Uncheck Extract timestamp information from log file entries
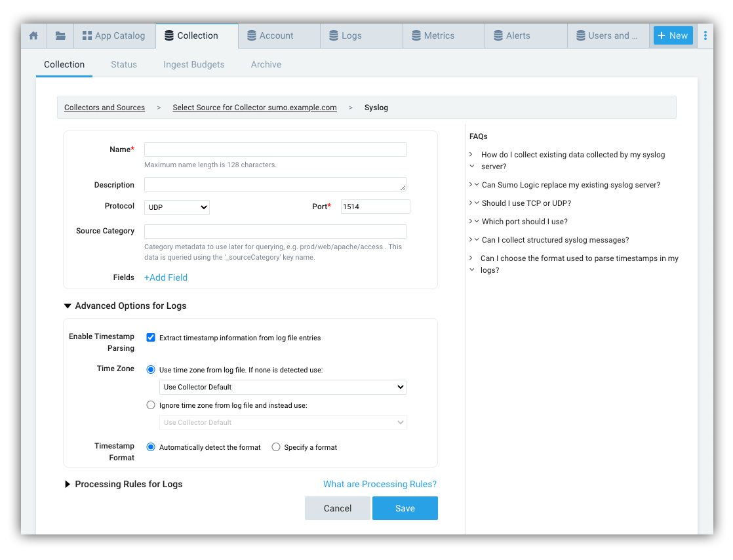The width and height of the screenshot is (733, 560). 151,337
